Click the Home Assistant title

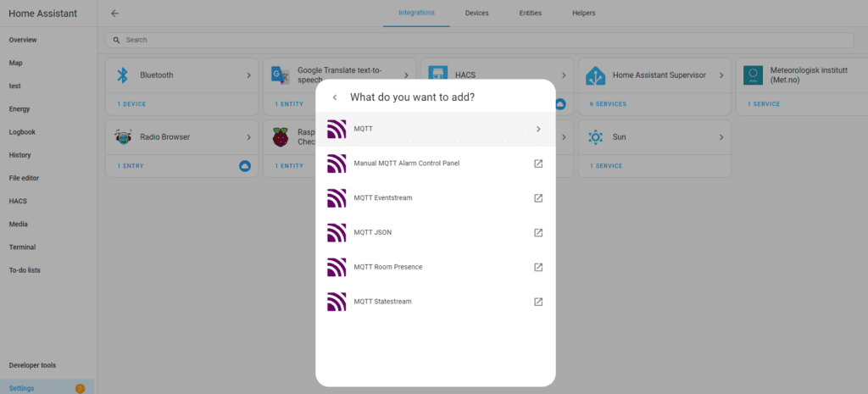[42, 14]
